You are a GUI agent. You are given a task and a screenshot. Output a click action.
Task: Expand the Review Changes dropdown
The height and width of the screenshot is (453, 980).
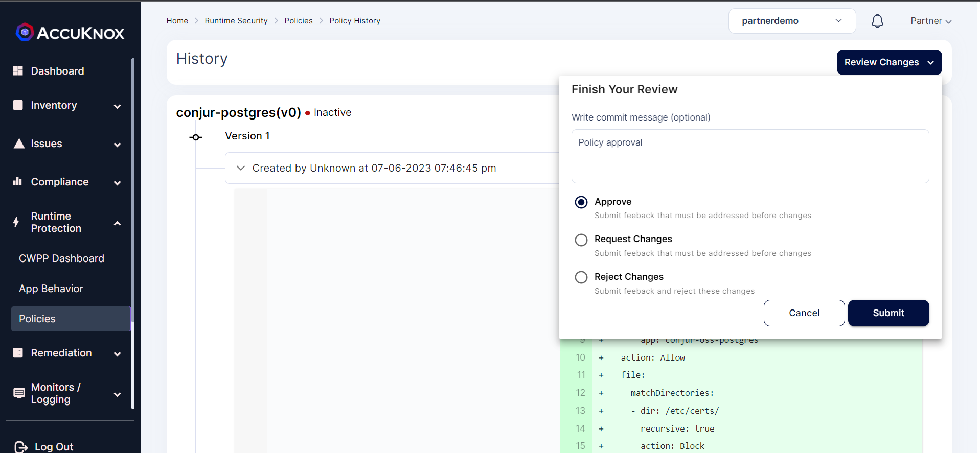coord(889,62)
